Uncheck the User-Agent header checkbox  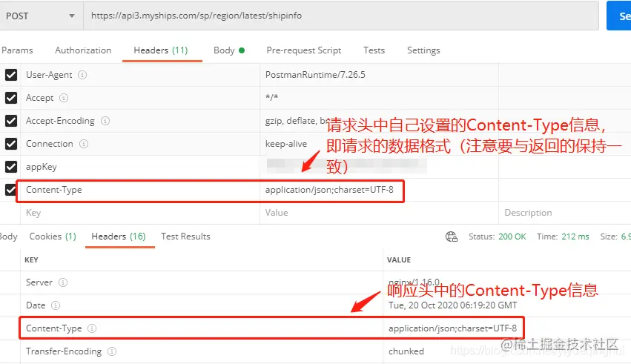click(x=11, y=75)
